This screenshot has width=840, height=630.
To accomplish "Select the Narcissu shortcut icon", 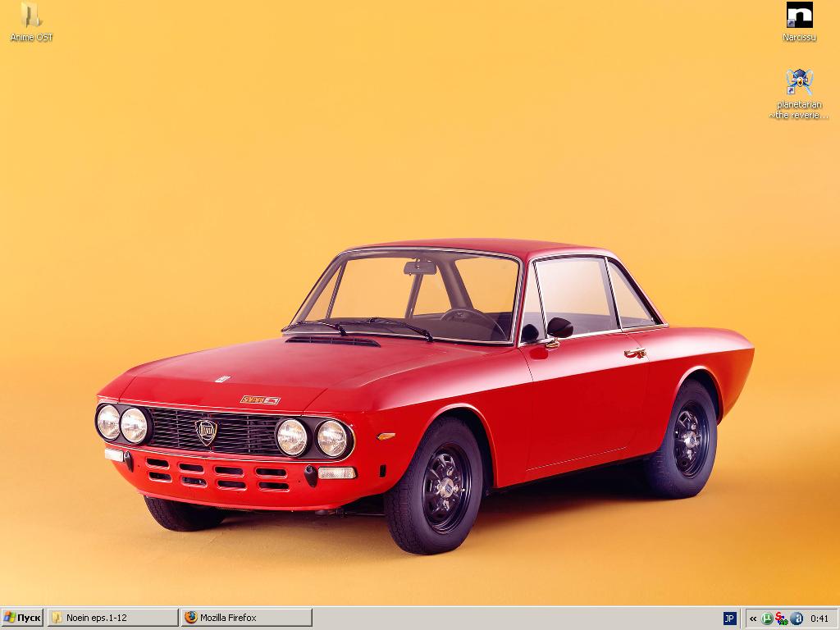I will coord(799,15).
